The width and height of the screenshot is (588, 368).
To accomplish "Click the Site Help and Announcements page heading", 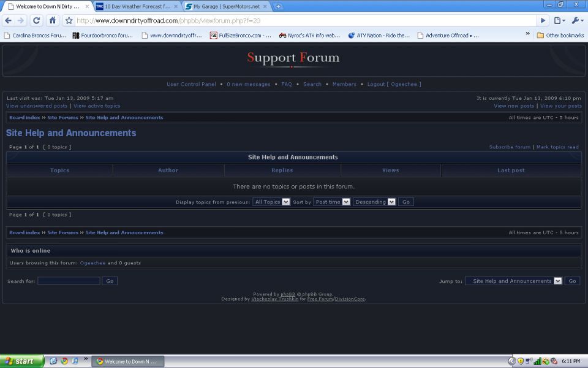I will 71,133.
